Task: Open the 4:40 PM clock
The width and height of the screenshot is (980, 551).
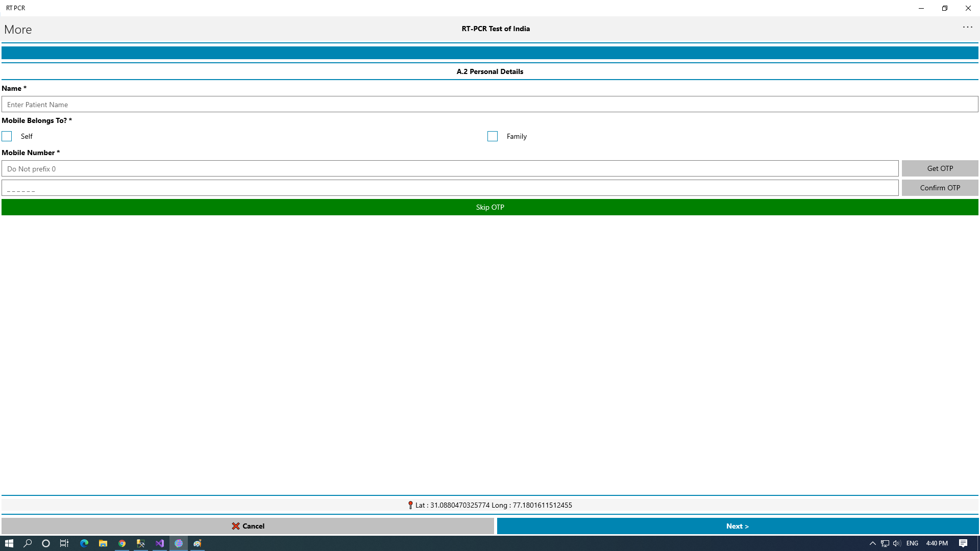Action: point(937,543)
